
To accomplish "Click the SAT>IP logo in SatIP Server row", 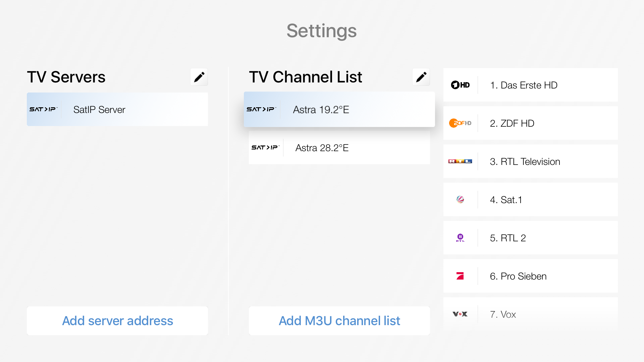I will [x=44, y=109].
